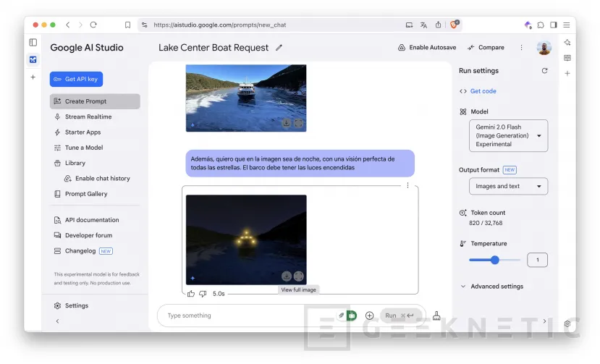
Task: Download the daytime boat image
Action: (286, 123)
